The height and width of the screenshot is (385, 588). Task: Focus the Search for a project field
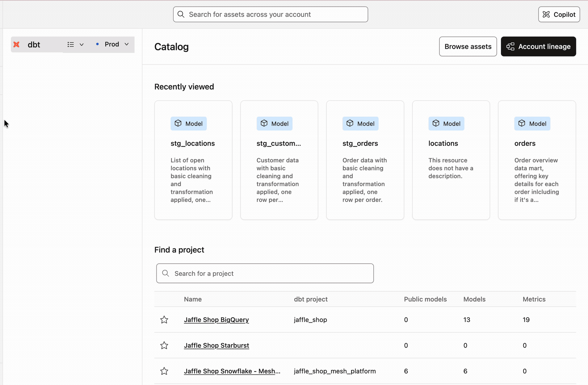click(265, 273)
